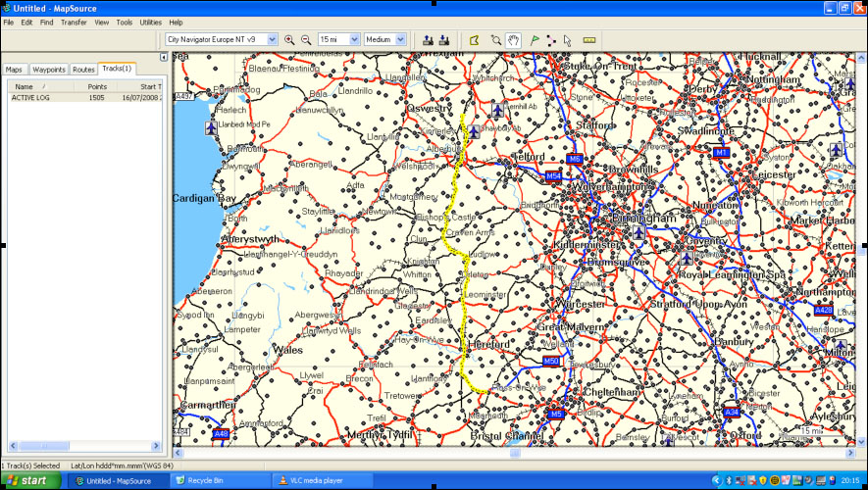The height and width of the screenshot is (490, 868).
Task: Click the M50 motorway shield
Action: pyautogui.click(x=551, y=362)
